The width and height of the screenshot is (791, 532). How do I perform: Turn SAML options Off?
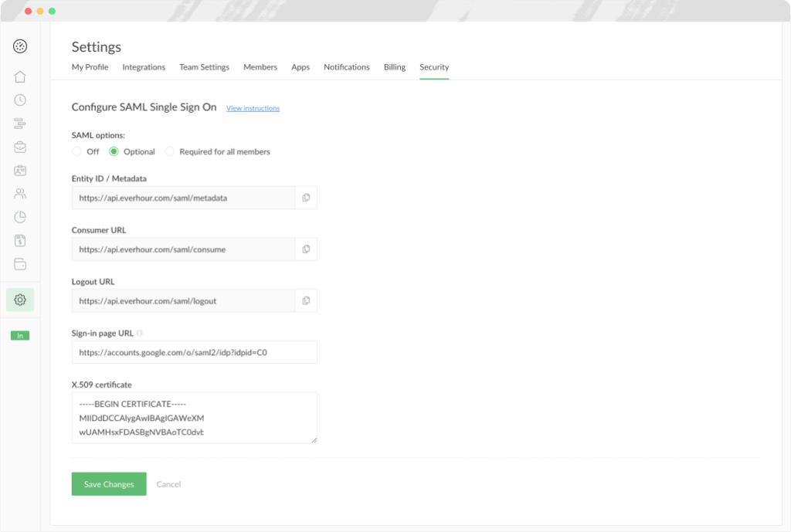[75, 151]
